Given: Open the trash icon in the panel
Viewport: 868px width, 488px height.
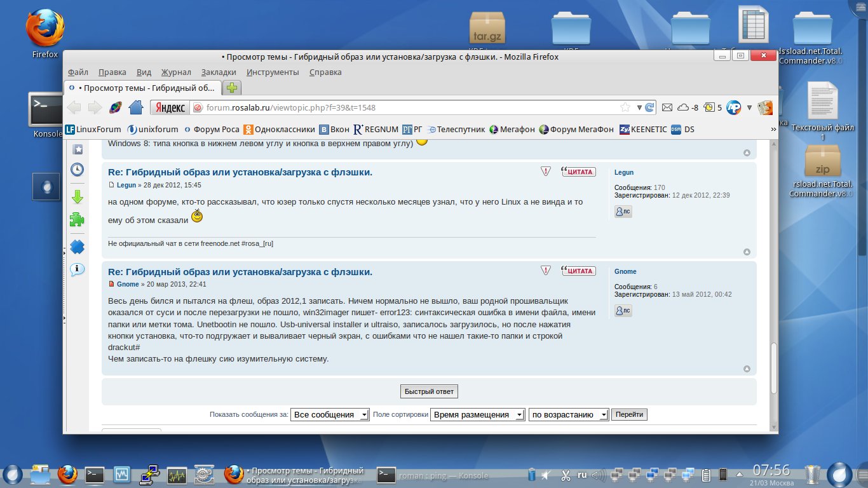Looking at the screenshot, I should [813, 474].
